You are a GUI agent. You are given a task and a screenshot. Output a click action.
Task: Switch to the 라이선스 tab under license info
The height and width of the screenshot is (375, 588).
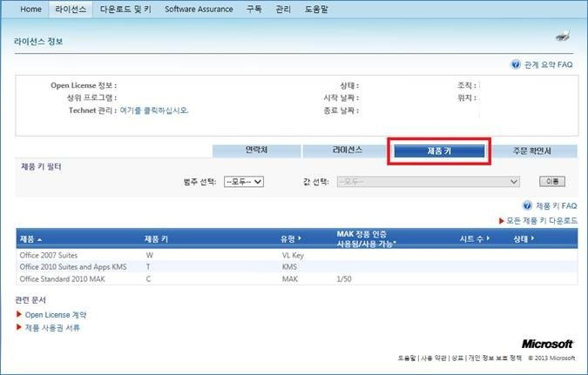click(x=348, y=151)
